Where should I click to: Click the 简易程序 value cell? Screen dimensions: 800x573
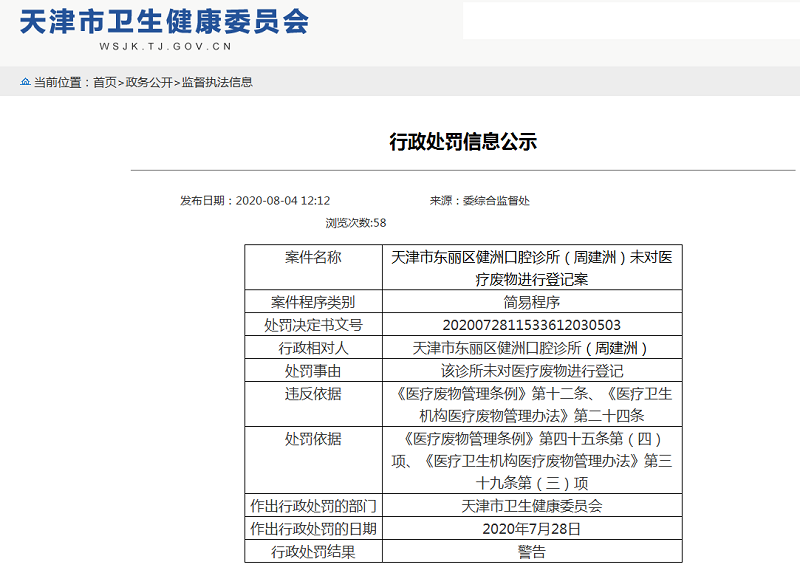pos(532,302)
